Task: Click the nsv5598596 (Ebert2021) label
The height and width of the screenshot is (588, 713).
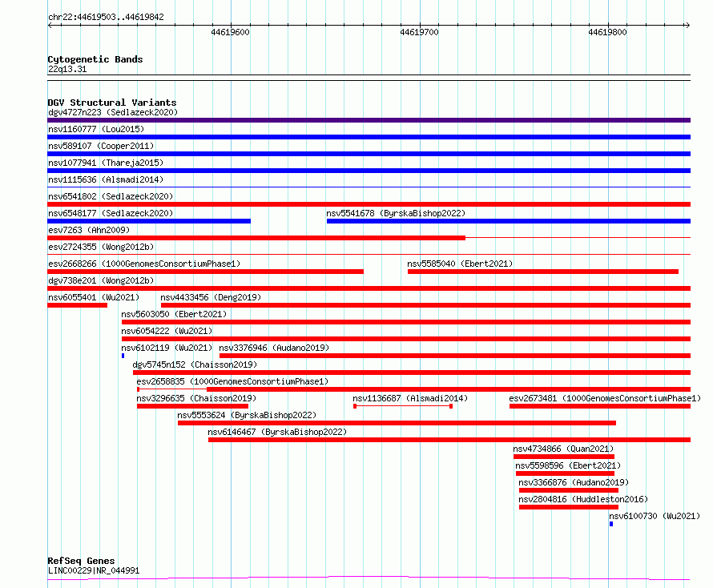Action: [568, 465]
